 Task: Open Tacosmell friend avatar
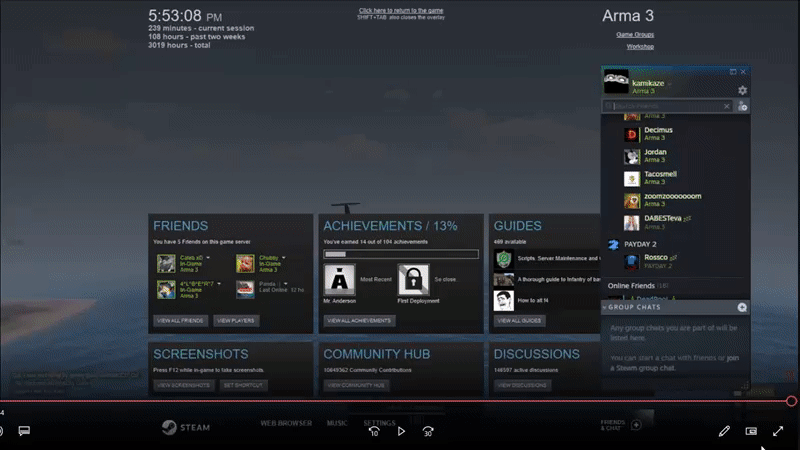click(x=632, y=178)
